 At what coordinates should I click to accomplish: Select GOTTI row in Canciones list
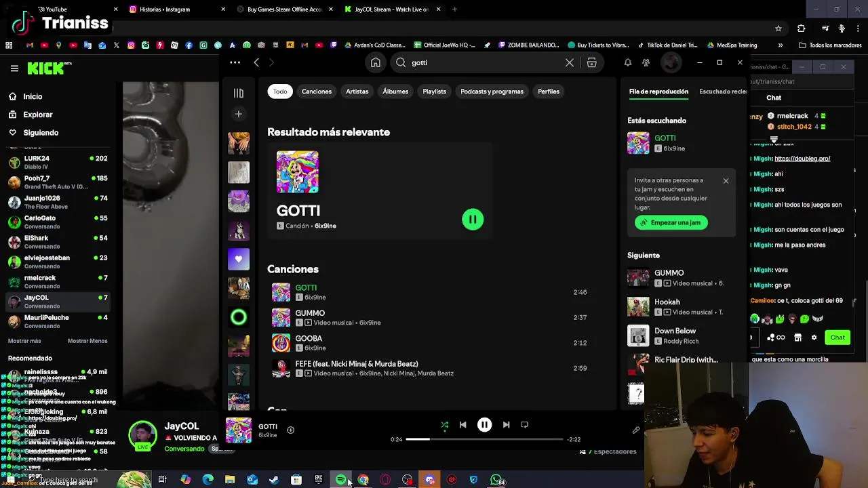coord(430,292)
